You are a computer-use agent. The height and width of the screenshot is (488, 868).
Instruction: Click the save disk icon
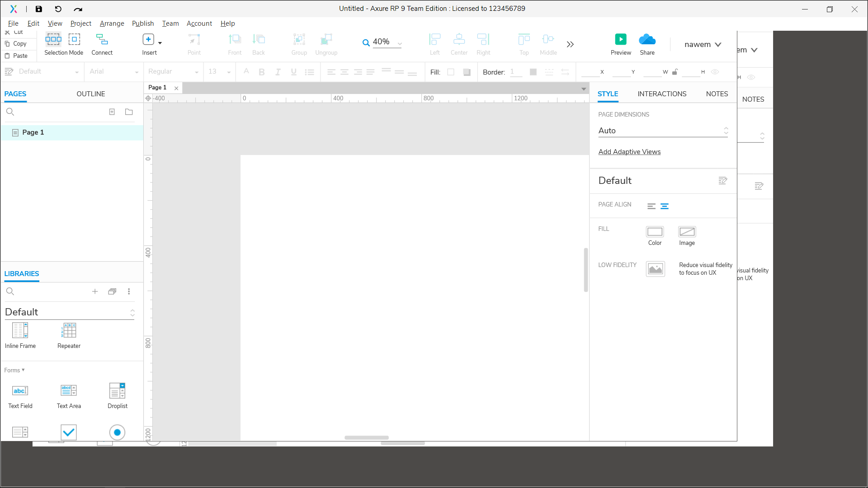coord(39,9)
